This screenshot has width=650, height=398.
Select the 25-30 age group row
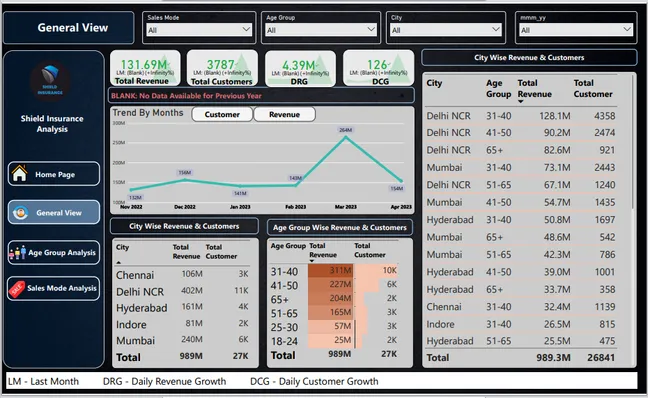coord(334,327)
